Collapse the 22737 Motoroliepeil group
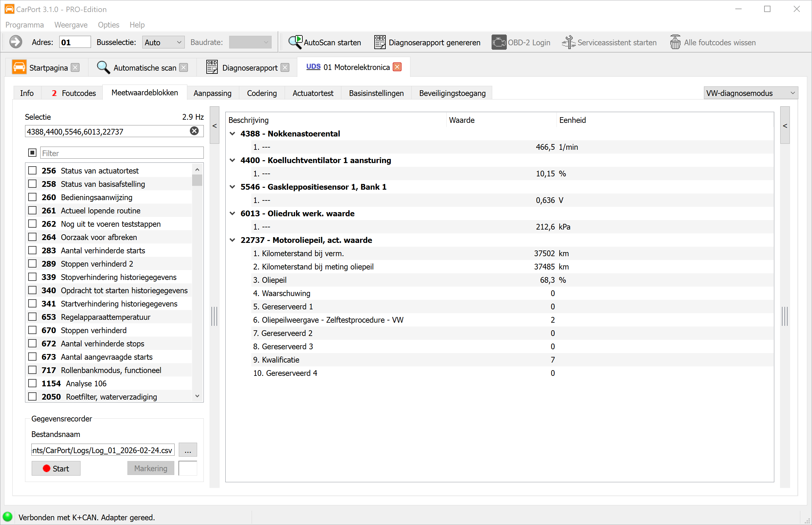The width and height of the screenshot is (812, 525). point(232,240)
